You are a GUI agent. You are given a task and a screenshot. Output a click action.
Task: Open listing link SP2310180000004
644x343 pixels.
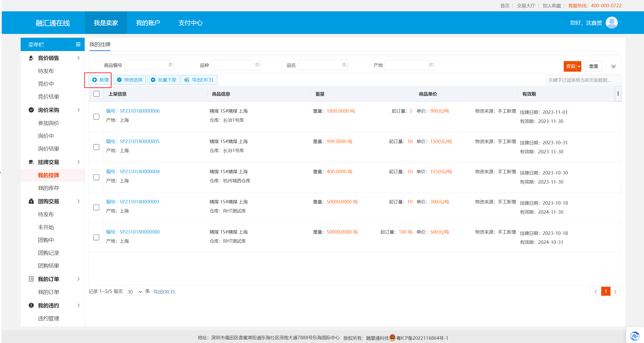click(133, 171)
